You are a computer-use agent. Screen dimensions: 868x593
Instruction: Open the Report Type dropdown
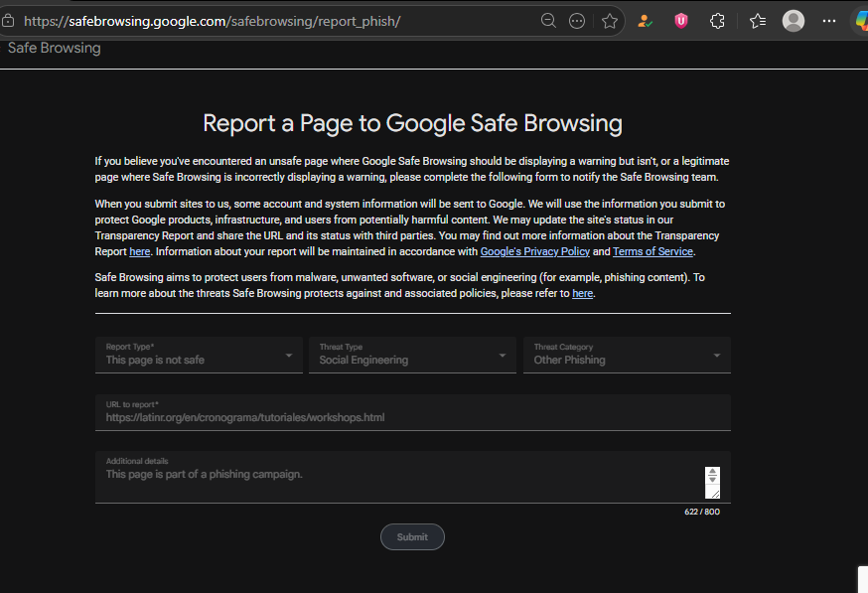(x=199, y=355)
